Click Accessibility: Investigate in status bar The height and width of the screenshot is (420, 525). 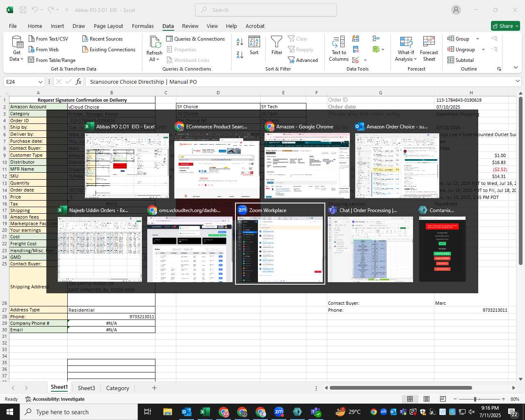(x=55, y=399)
